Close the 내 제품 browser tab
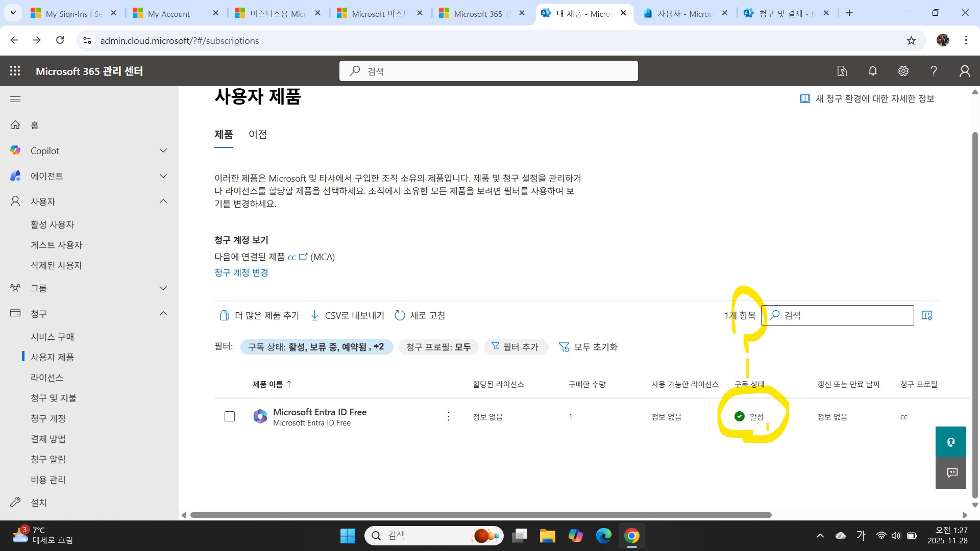This screenshot has width=980, height=551. pos(623,13)
